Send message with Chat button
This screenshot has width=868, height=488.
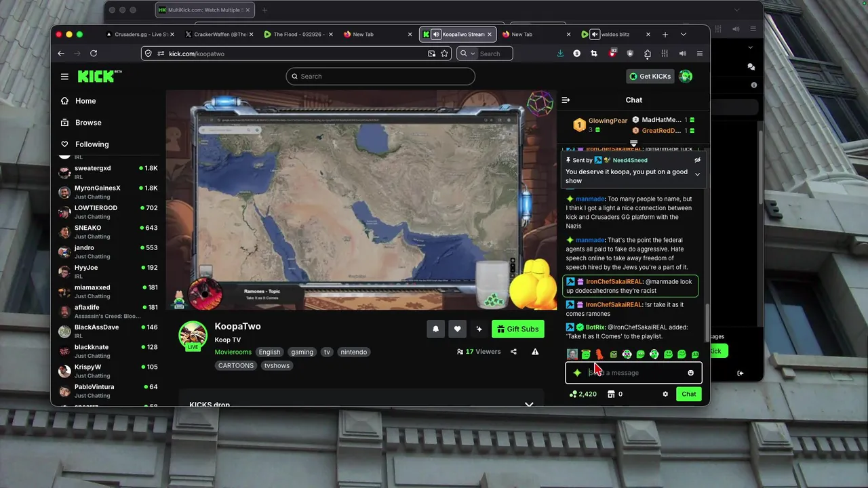pyautogui.click(x=689, y=394)
